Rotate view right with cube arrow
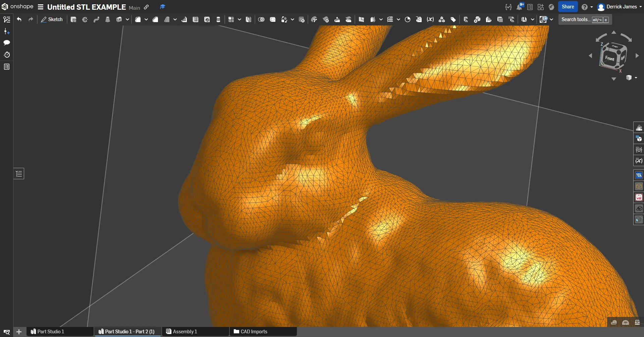This screenshot has height=337, width=644. click(x=637, y=56)
